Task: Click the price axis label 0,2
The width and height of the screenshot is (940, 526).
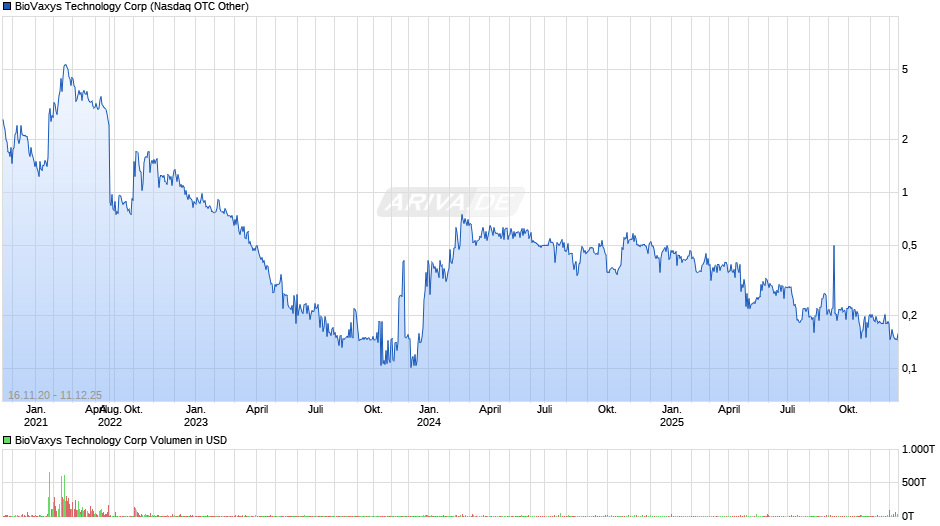Action: pos(909,315)
